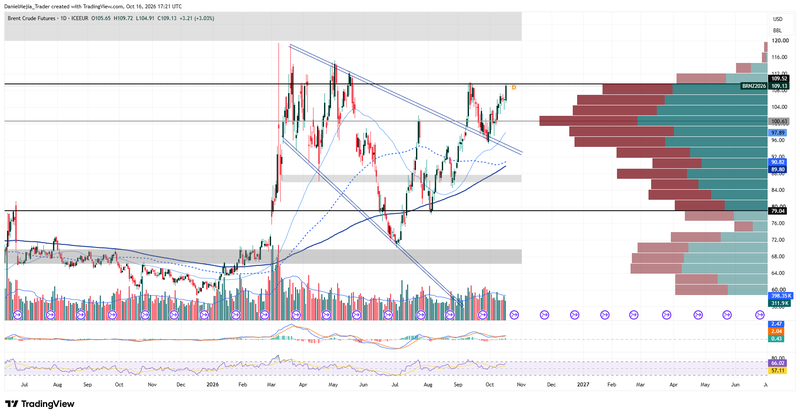Viewport: 800px width, 417px height.
Task: Click the rollover marker beside May 2027
Action: 698,315
